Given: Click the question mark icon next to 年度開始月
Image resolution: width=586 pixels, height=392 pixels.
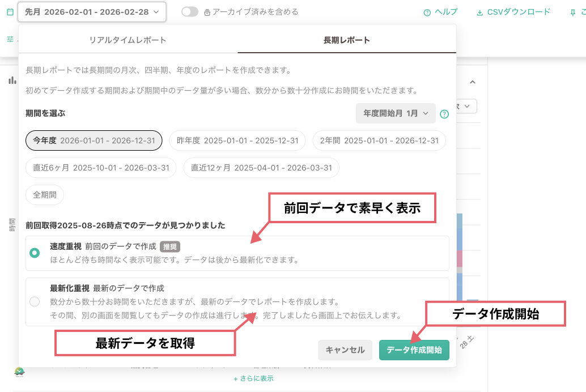Looking at the screenshot, I should (444, 114).
